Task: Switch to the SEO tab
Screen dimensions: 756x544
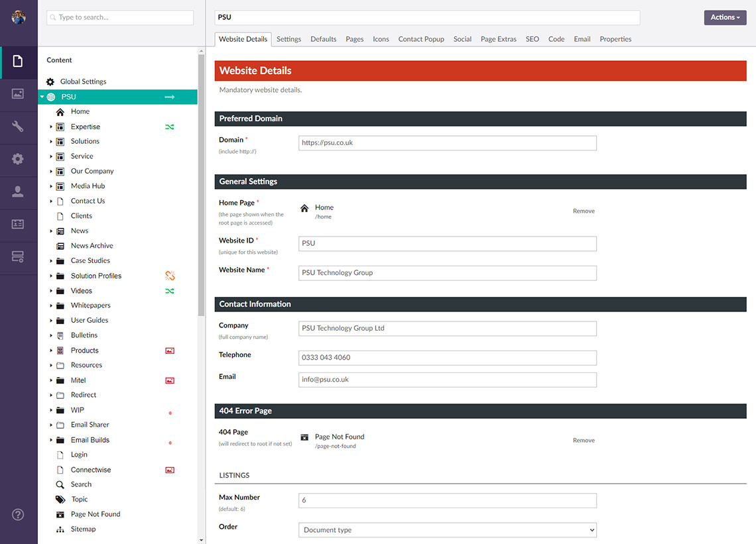Action: (x=532, y=39)
